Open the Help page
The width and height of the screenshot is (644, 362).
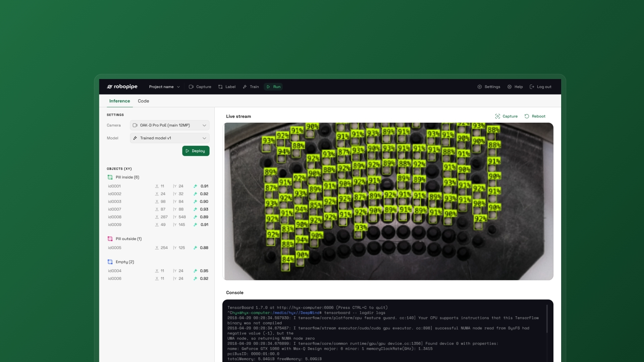click(515, 86)
